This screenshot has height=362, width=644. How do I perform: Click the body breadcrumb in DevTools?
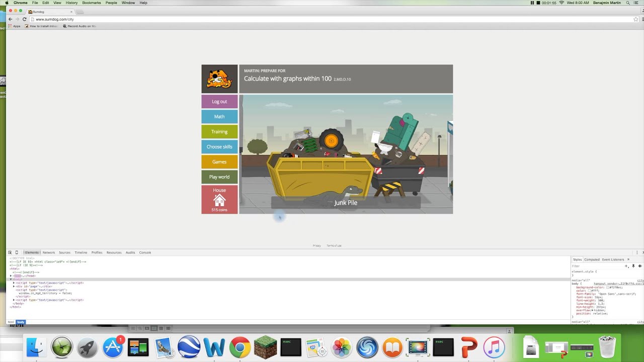point(21,322)
